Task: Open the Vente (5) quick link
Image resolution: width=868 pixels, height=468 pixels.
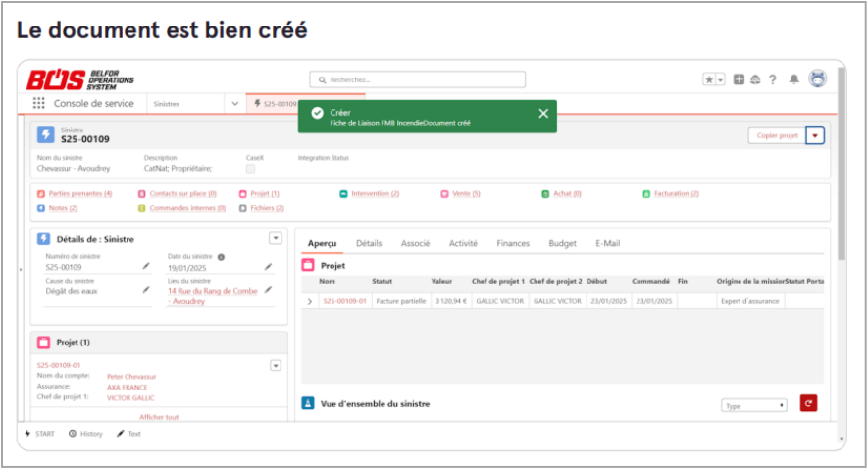Action: coord(466,194)
